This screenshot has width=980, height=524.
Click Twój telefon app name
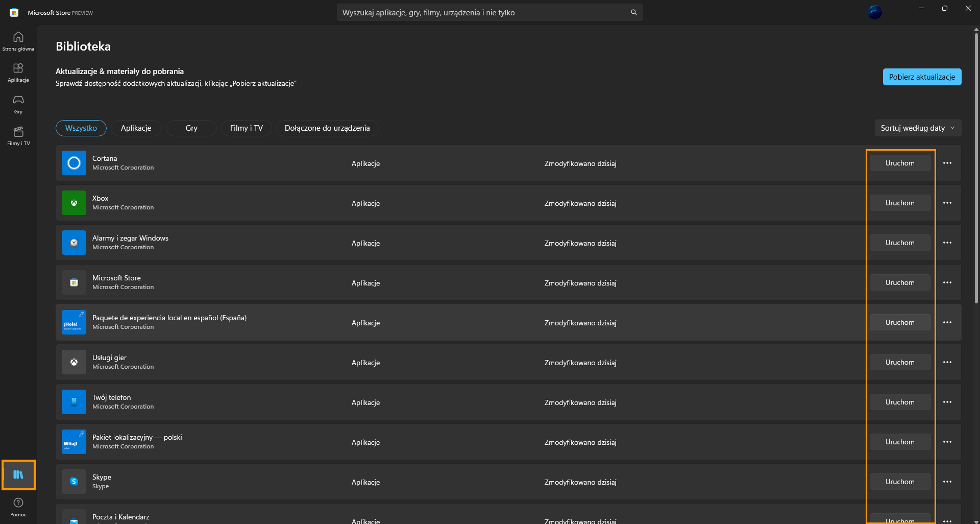coord(111,397)
